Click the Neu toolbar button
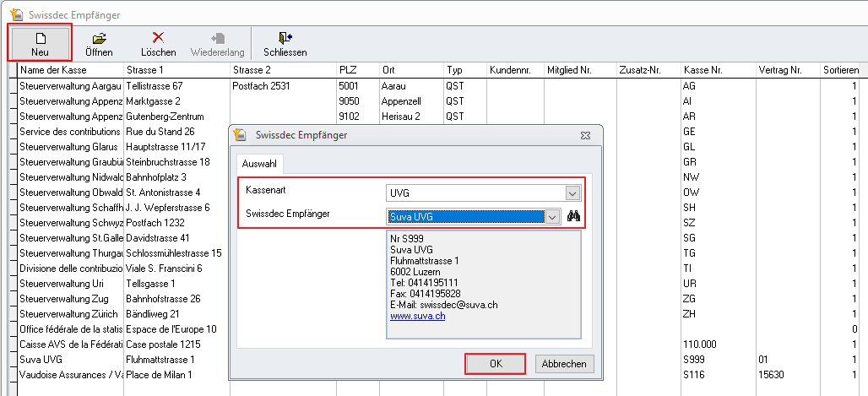This screenshot has width=868, height=396. click(x=40, y=43)
